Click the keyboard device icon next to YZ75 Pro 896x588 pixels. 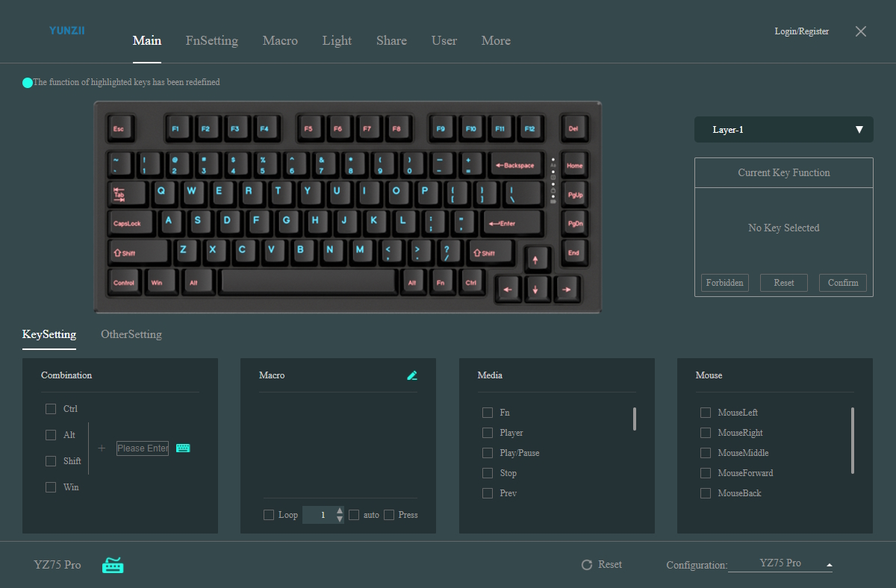pyautogui.click(x=113, y=565)
